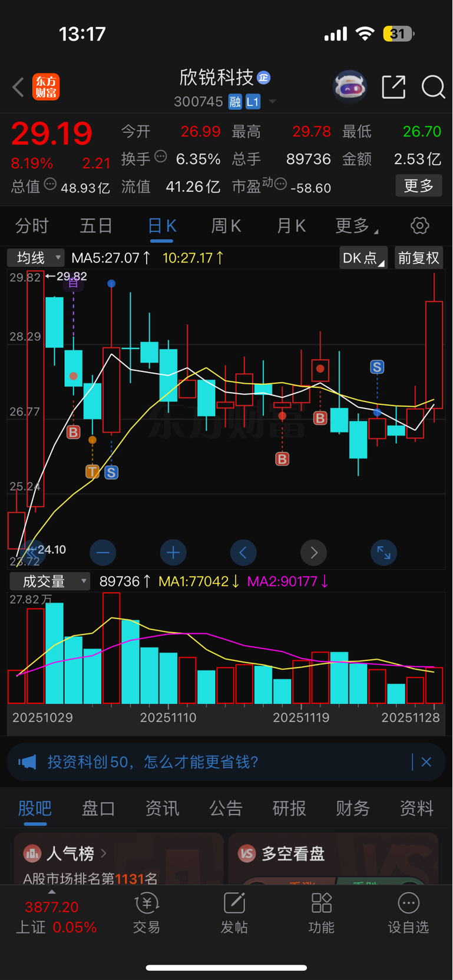Image resolution: width=453 pixels, height=980 pixels.
Task: Tap the orange T marker on chart
Action: point(92,471)
